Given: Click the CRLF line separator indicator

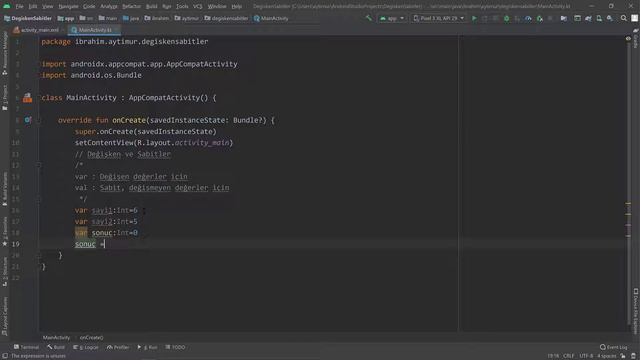Looking at the screenshot, I should (x=568, y=356).
